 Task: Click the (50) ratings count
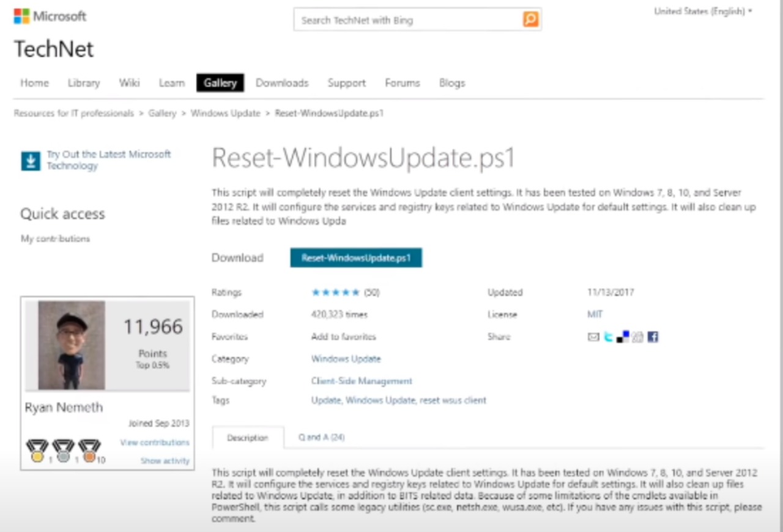(372, 292)
